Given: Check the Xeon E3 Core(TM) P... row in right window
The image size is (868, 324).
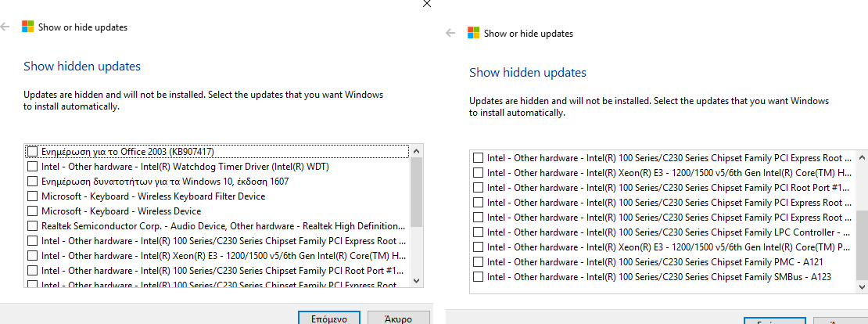Looking at the screenshot, I should [x=479, y=247].
